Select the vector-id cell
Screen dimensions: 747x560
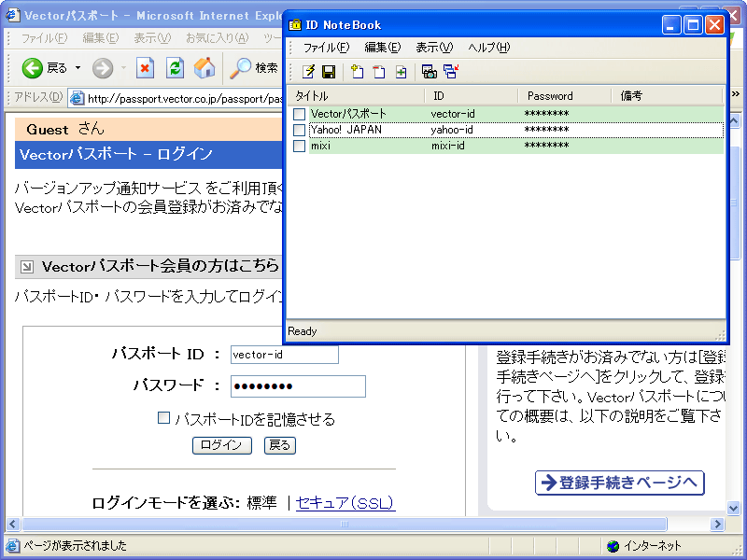click(453, 114)
